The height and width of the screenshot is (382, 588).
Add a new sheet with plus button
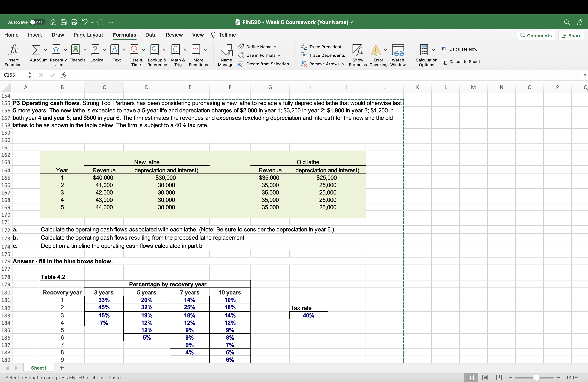coord(62,368)
